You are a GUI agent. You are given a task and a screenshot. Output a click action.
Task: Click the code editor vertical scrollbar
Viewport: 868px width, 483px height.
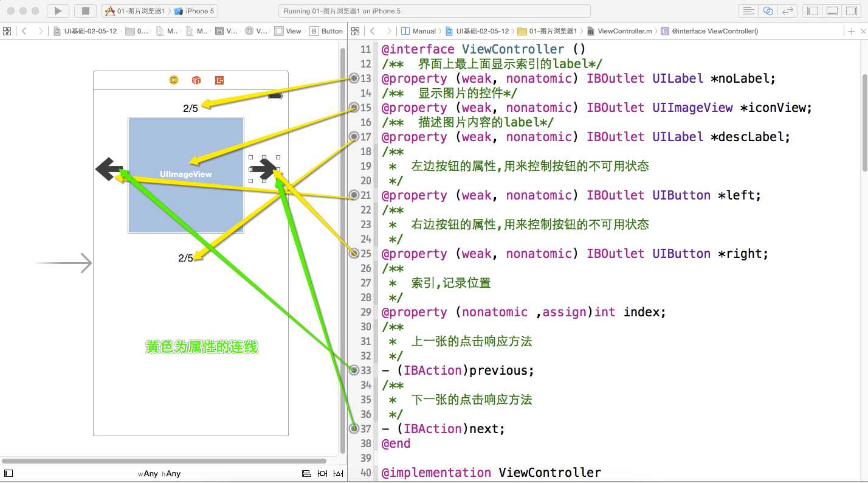[x=864, y=122]
